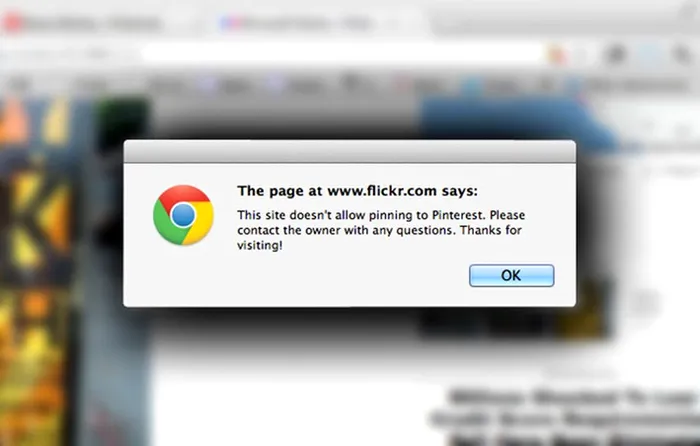This screenshot has width=700, height=446.
Task: Click the red favicon on the first tab
Action: 12,23
